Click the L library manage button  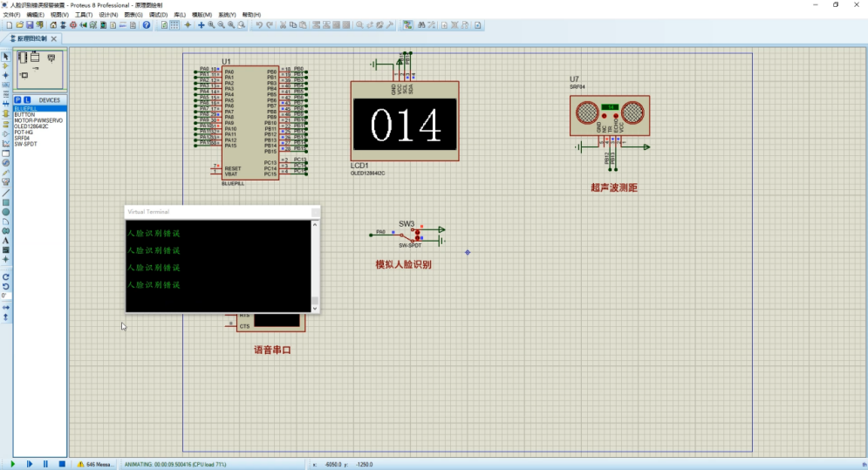coord(26,99)
